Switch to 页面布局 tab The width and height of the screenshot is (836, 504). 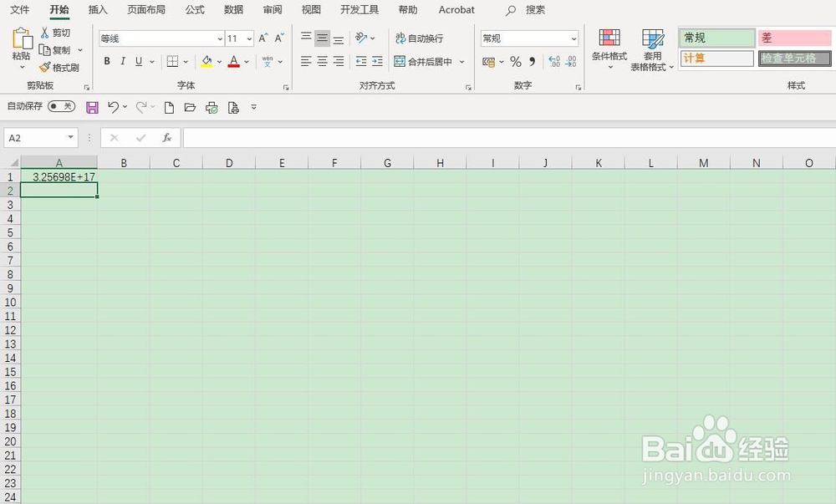pos(146,9)
